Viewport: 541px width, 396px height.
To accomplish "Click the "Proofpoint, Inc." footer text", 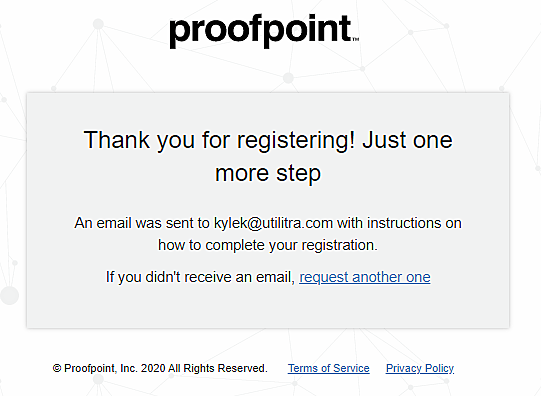I will point(101,368).
